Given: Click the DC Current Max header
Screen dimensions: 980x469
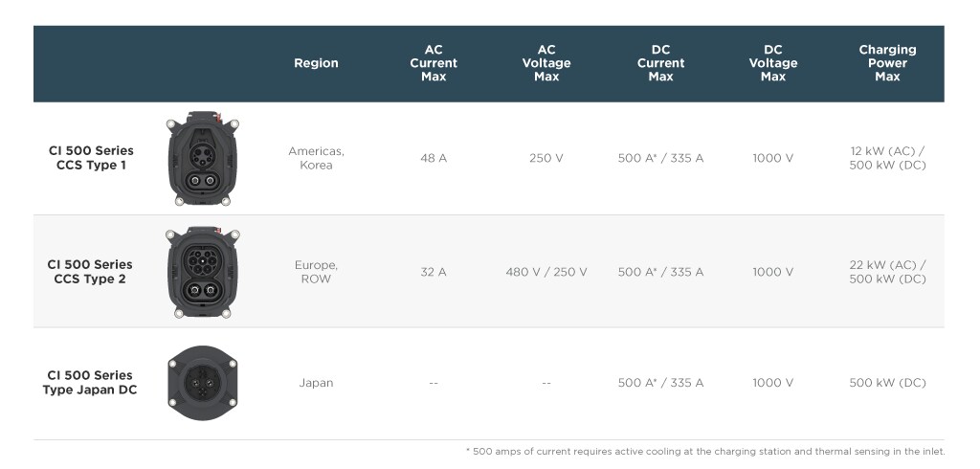Looking at the screenshot, I should pyautogui.click(x=660, y=63).
